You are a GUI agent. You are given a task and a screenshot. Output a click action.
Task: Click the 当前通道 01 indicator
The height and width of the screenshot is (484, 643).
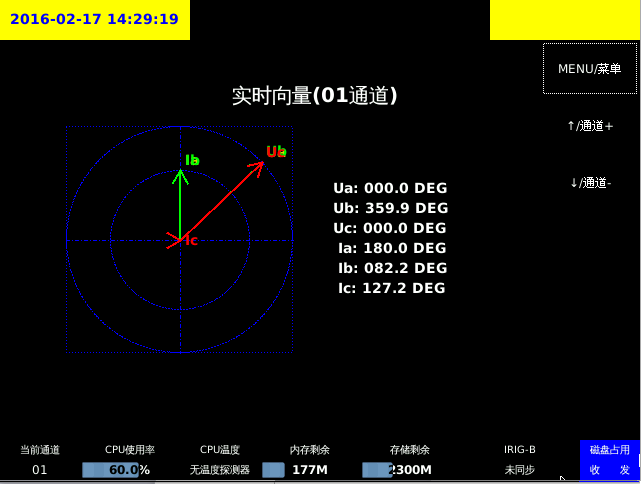(x=40, y=469)
